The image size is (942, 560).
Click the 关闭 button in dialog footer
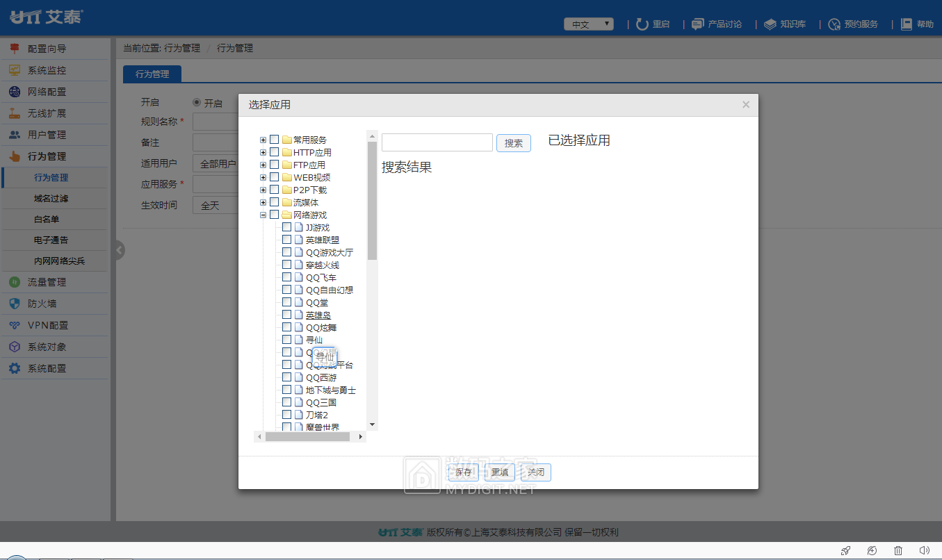pyautogui.click(x=536, y=472)
